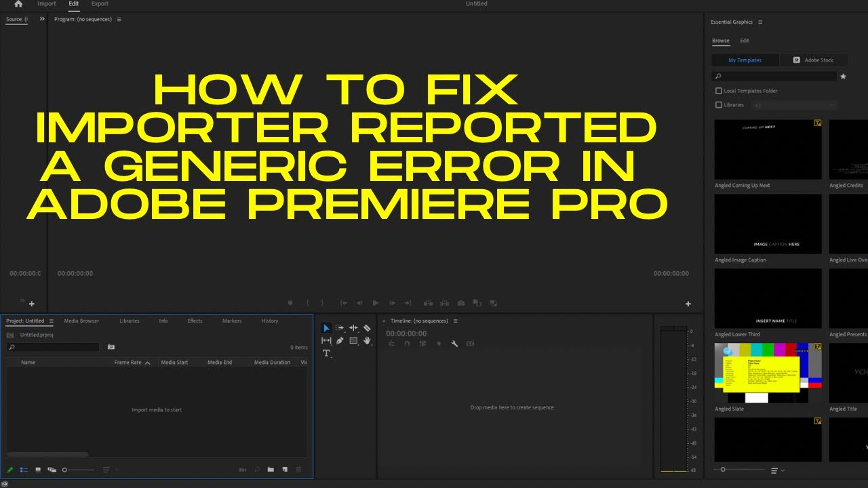Click Add Marker icon in Timeline
This screenshot has width=868, height=488.
[439, 344]
